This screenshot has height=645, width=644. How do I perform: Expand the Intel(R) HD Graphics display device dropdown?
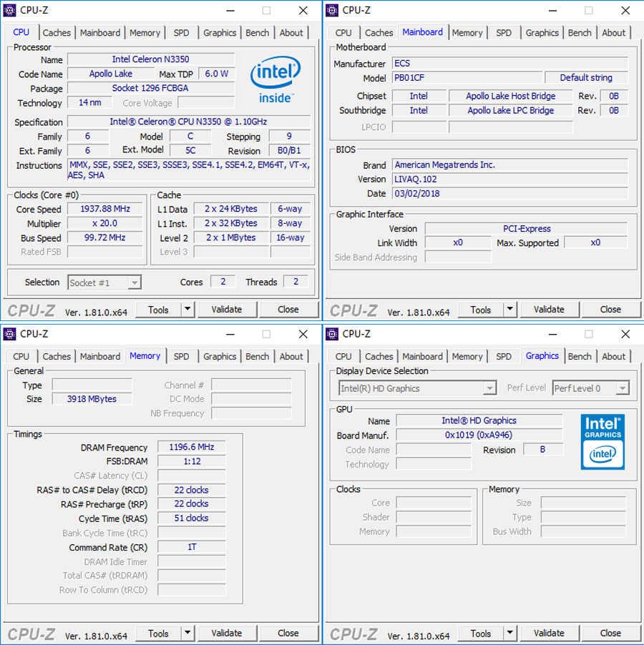coord(489,388)
